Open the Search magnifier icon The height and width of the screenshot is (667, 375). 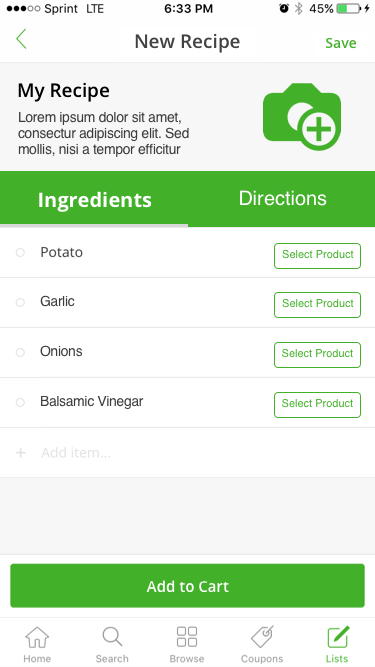[112, 637]
